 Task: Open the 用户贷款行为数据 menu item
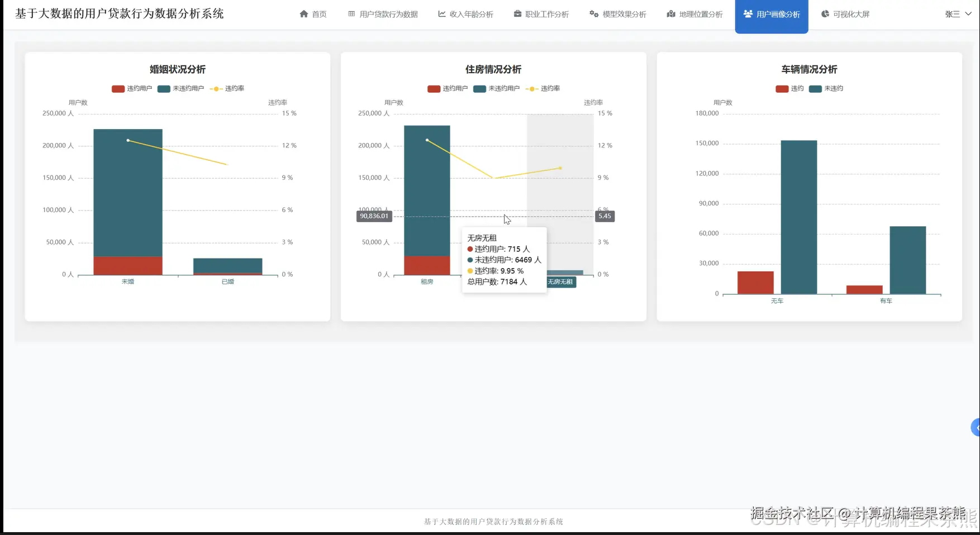coord(383,14)
